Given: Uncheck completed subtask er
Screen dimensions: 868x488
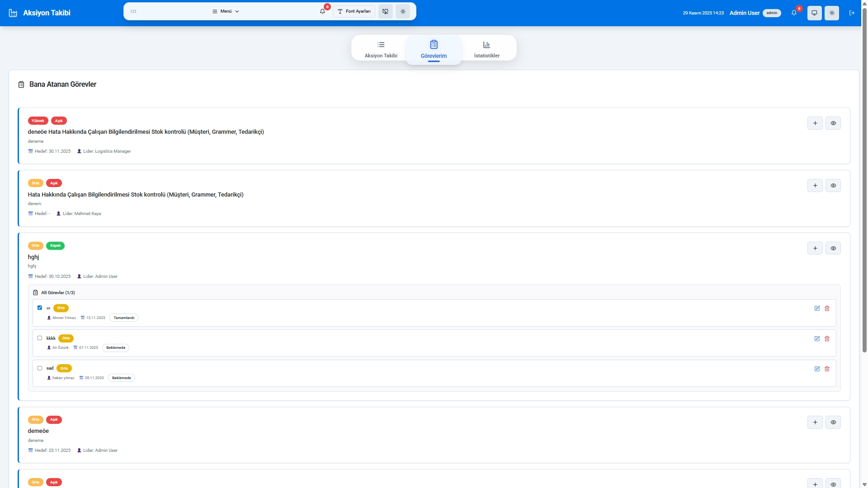Looking at the screenshot, I should click(39, 308).
